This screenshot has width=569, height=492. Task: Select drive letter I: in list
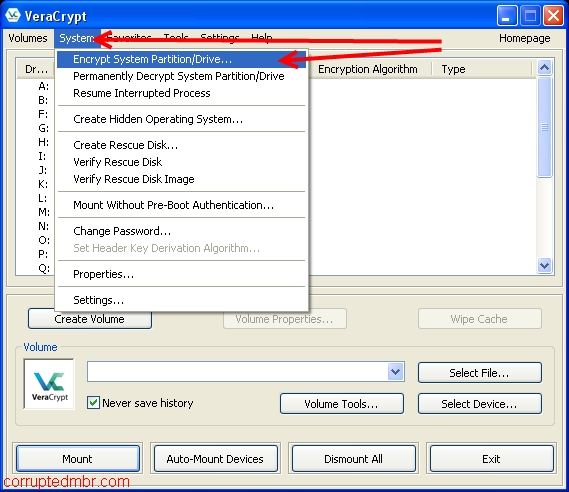[43, 156]
